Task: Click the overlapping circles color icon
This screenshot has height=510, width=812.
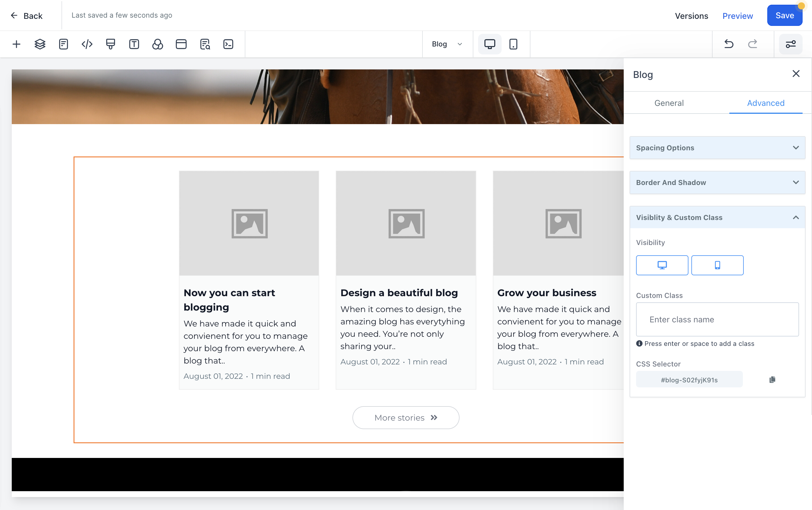Action: [x=157, y=44]
